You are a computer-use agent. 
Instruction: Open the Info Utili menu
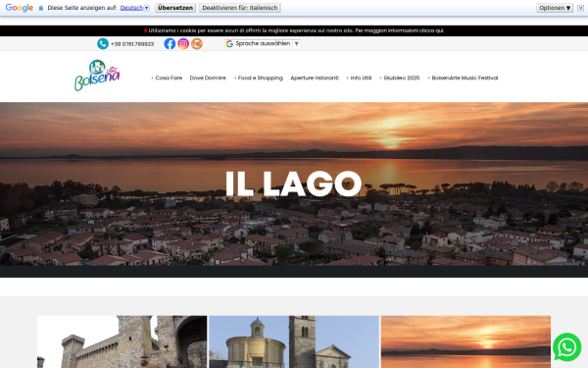[359, 79]
